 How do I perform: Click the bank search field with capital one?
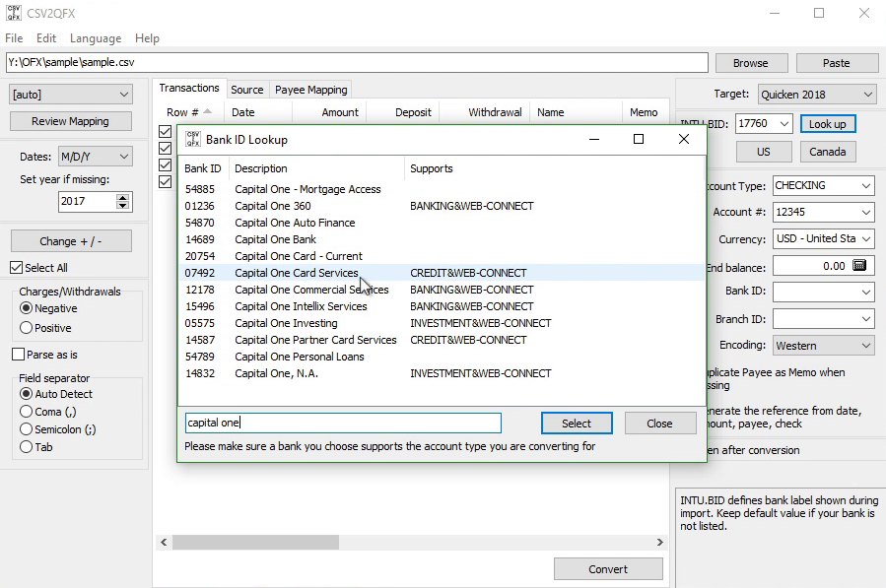coord(343,423)
